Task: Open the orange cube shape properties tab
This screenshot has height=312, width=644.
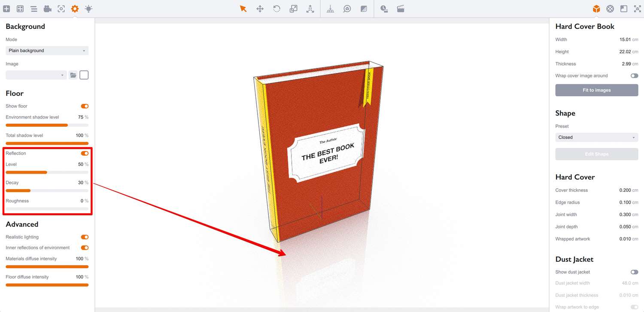Action: 596,9
